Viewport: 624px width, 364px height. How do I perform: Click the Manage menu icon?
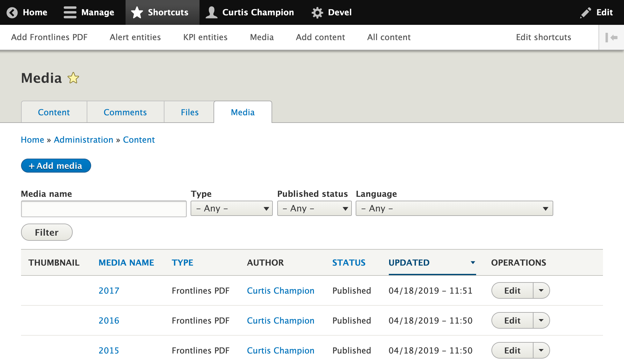point(70,12)
